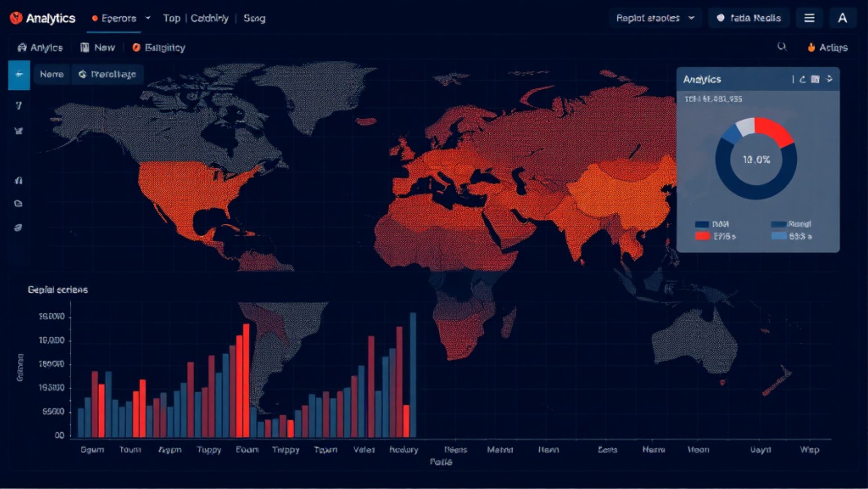Viewport: 868px width, 489px height.
Task: Select the Anlytics toolbar item
Action: pos(40,47)
